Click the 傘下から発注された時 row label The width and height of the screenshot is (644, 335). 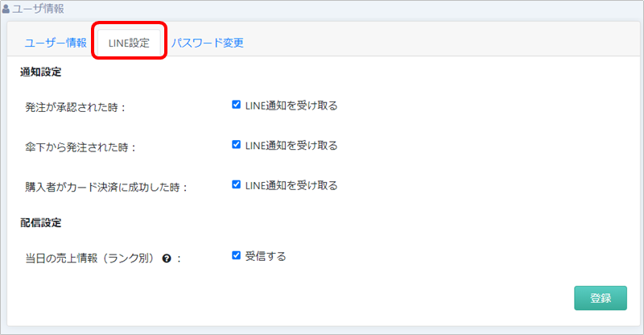pos(81,147)
